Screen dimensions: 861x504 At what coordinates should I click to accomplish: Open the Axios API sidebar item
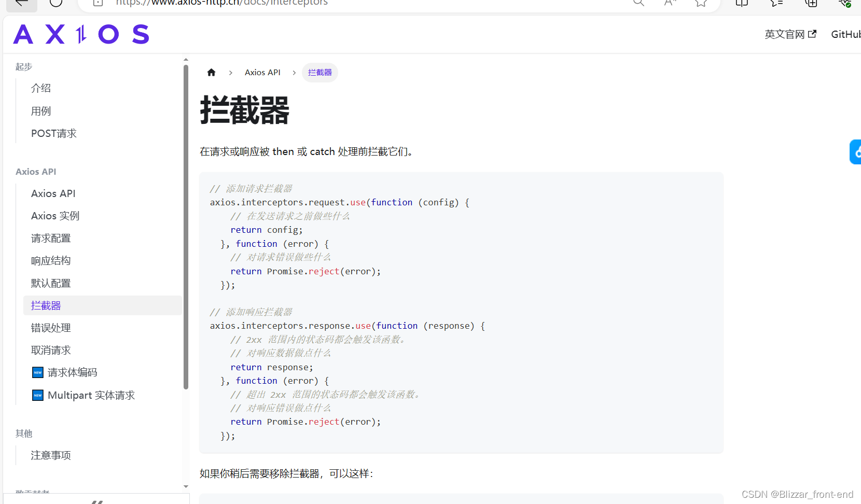click(53, 193)
